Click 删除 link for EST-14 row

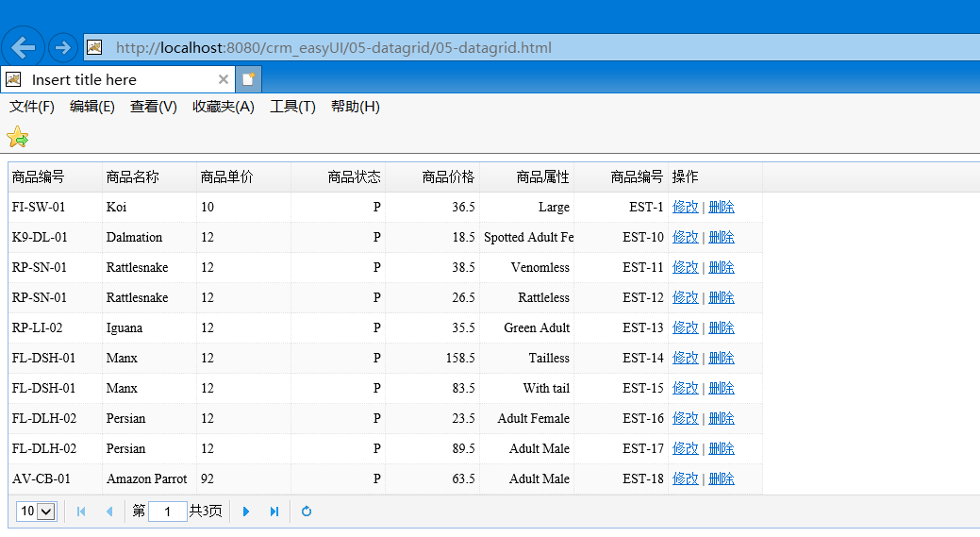pos(722,358)
